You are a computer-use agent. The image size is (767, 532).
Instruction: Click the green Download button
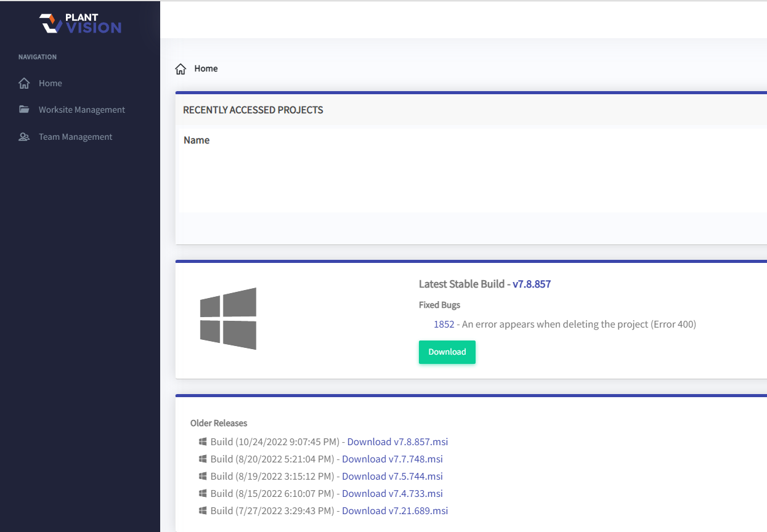(447, 352)
